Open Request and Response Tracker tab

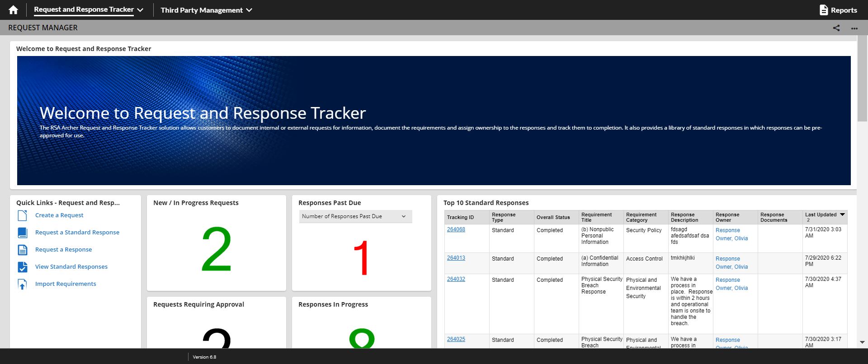84,9
